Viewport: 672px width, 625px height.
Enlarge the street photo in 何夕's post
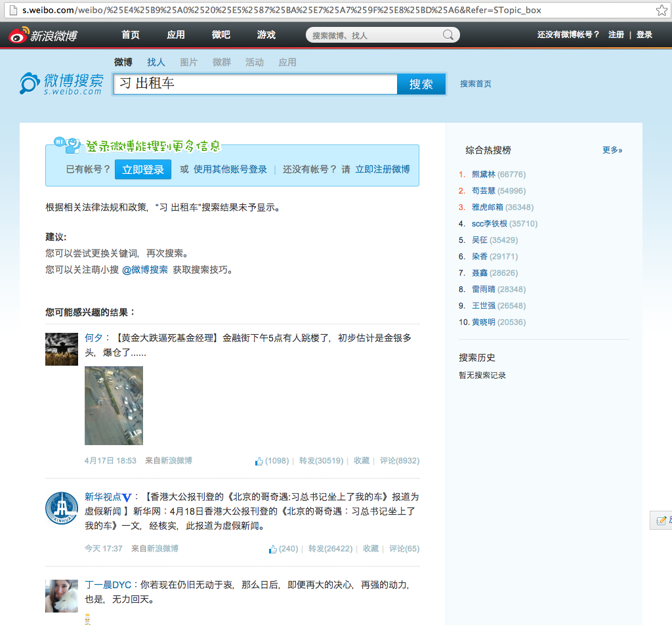[114, 406]
